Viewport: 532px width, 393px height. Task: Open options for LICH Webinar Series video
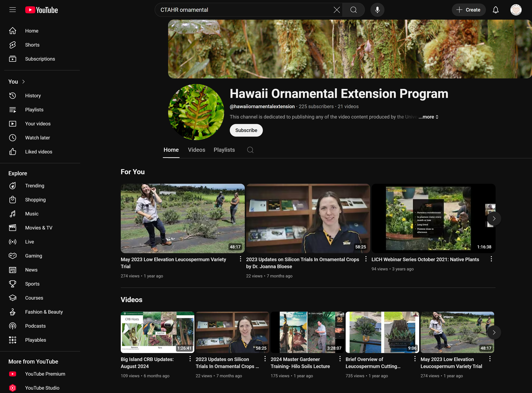coord(491,259)
